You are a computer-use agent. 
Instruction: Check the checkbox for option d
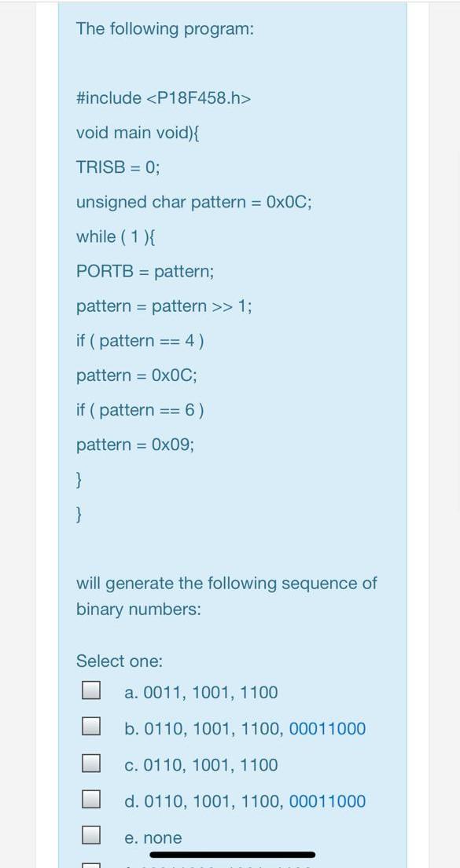tap(90, 799)
